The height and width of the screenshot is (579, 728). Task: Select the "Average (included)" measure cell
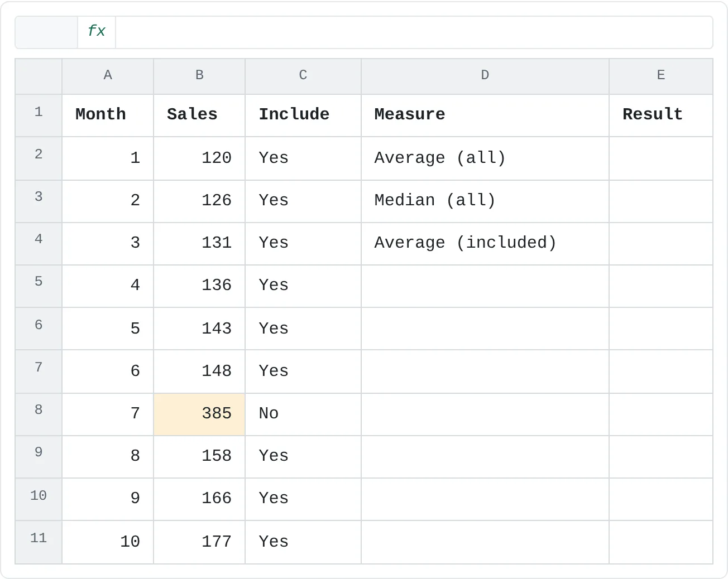click(485, 244)
